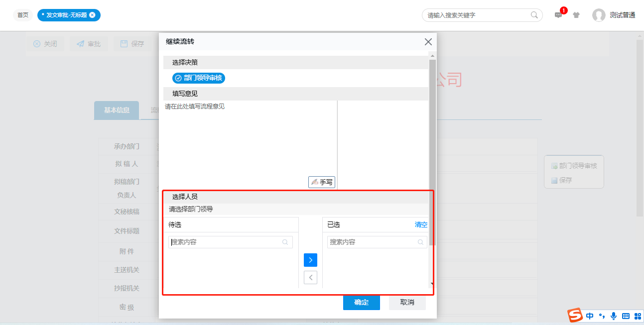Open the message notification icon
This screenshot has width=644, height=325.
click(559, 15)
